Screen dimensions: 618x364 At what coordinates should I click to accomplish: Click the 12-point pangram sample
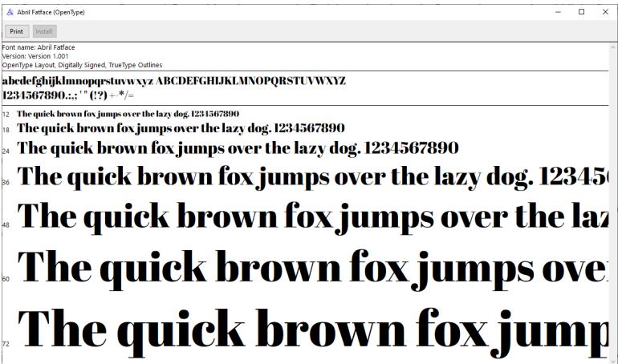pos(128,114)
